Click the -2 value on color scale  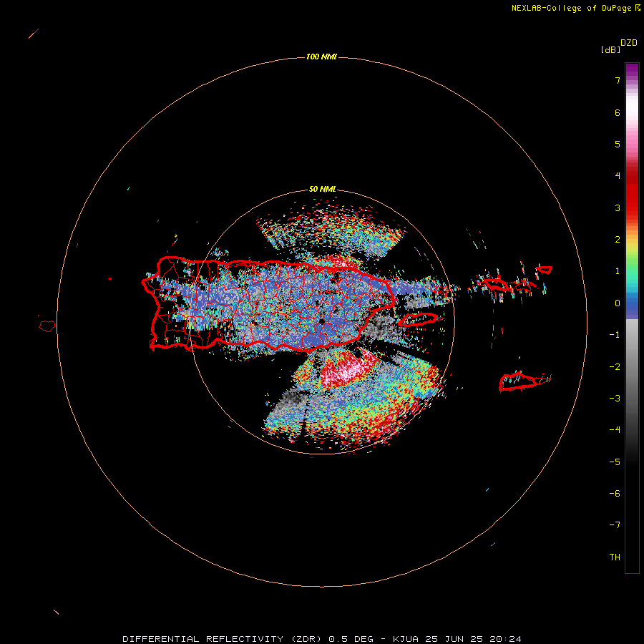click(x=615, y=367)
